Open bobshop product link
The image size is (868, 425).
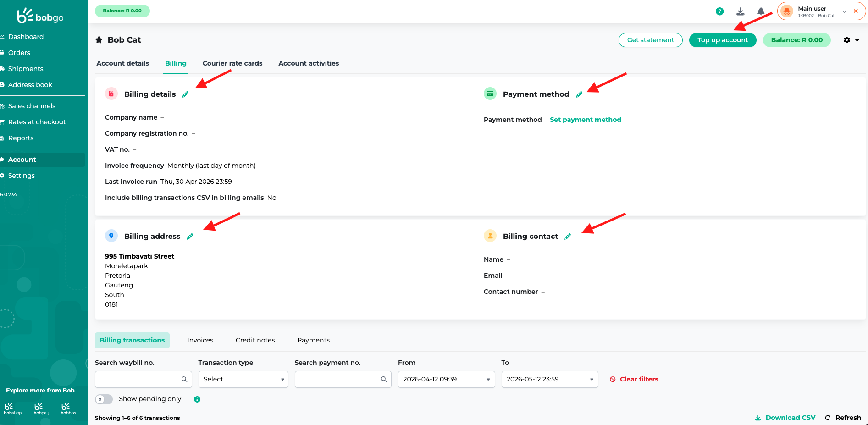pyautogui.click(x=12, y=409)
